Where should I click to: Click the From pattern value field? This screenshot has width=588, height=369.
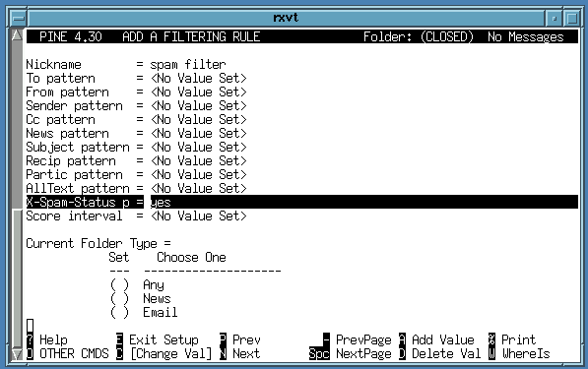tap(199, 92)
